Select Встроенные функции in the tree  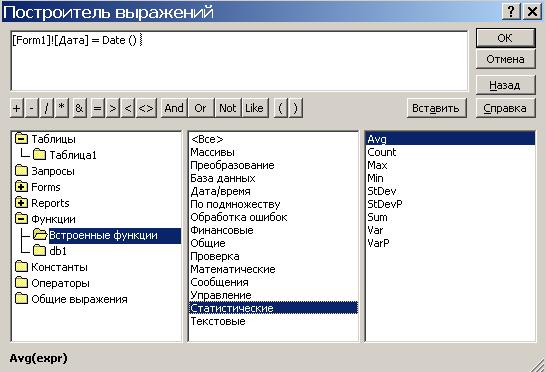(115, 235)
